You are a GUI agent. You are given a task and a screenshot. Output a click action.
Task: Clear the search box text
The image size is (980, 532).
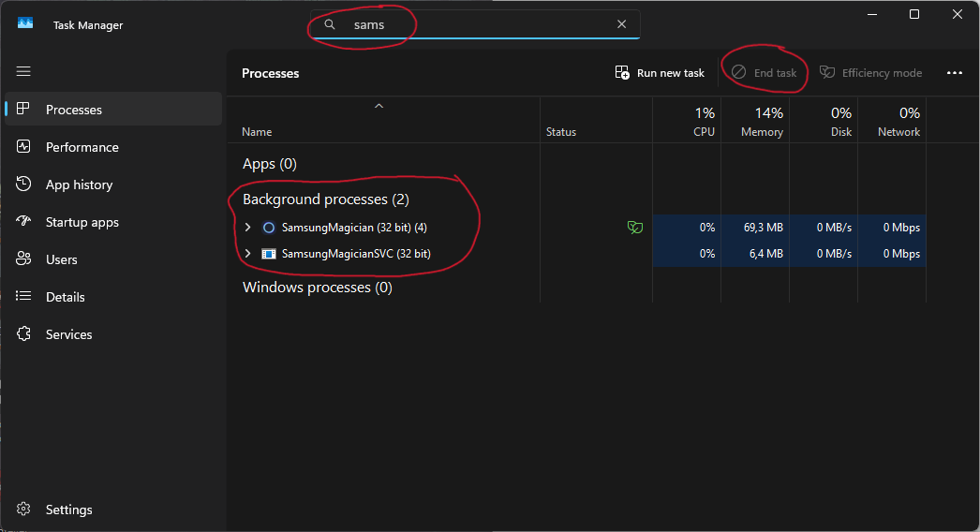621,23
